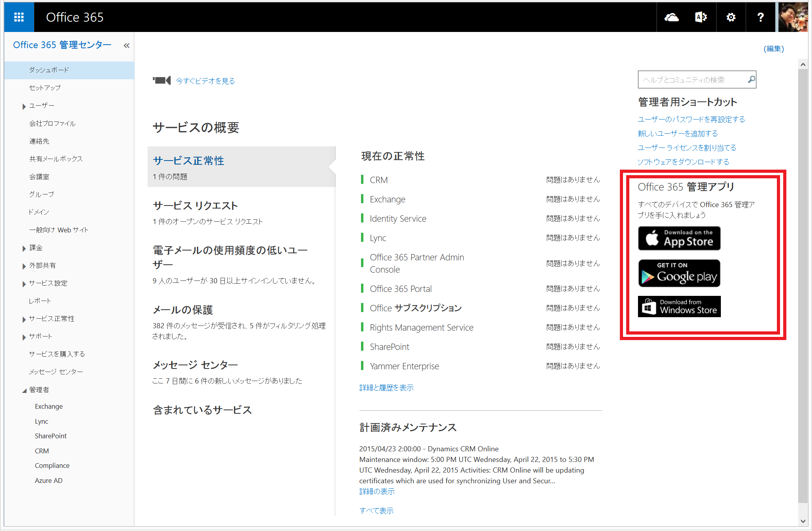Open セットアップ in the sidebar
Viewport: 812px width, 531px height.
[x=45, y=88]
